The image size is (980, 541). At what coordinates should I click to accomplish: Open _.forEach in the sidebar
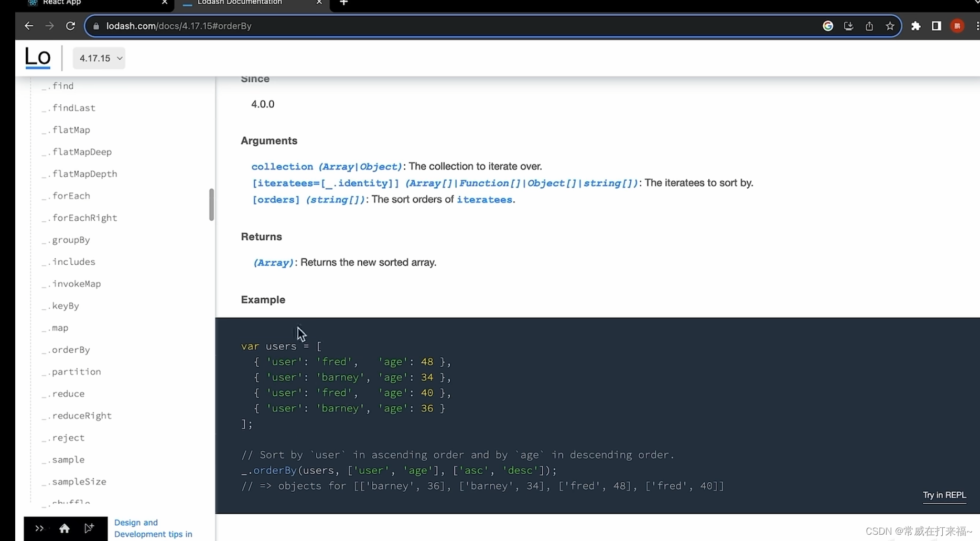(x=66, y=196)
